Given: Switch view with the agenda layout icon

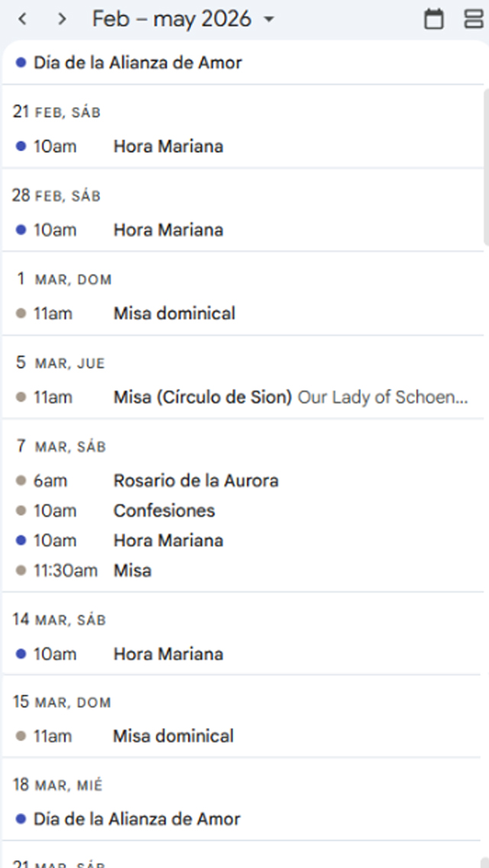Looking at the screenshot, I should coord(473,19).
